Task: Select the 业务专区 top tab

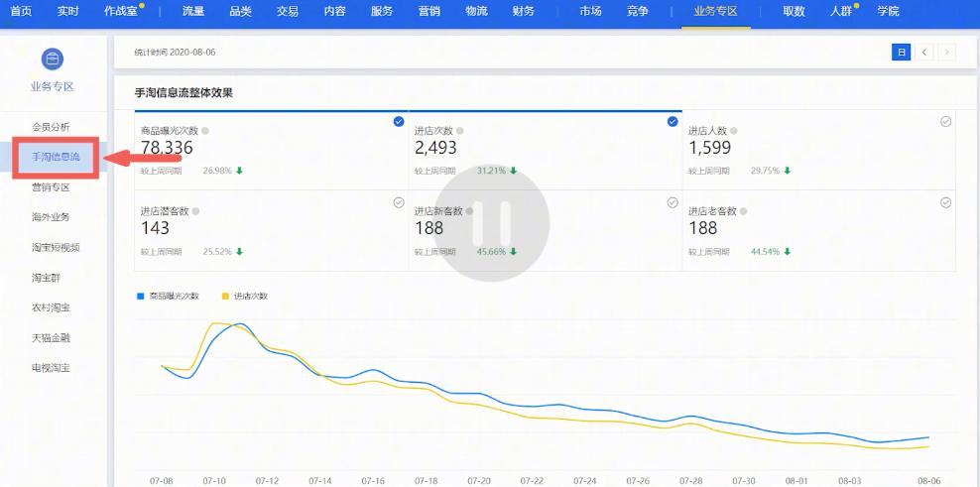Action: click(716, 11)
